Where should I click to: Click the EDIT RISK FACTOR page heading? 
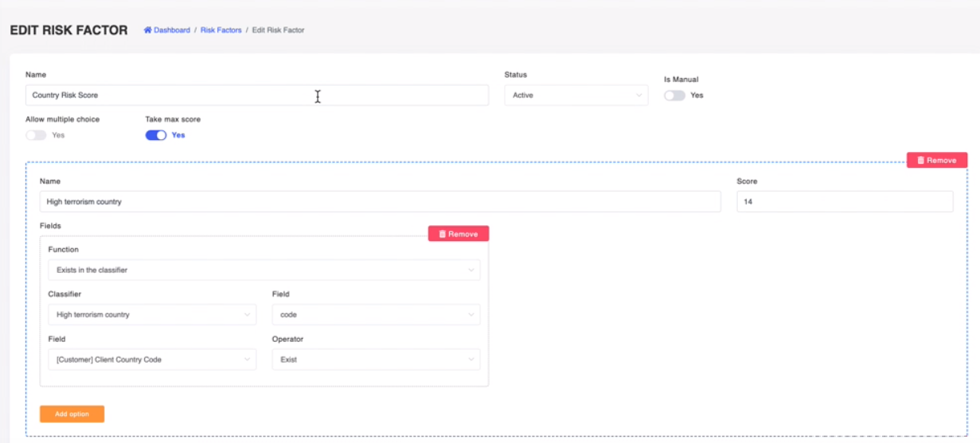click(x=68, y=30)
